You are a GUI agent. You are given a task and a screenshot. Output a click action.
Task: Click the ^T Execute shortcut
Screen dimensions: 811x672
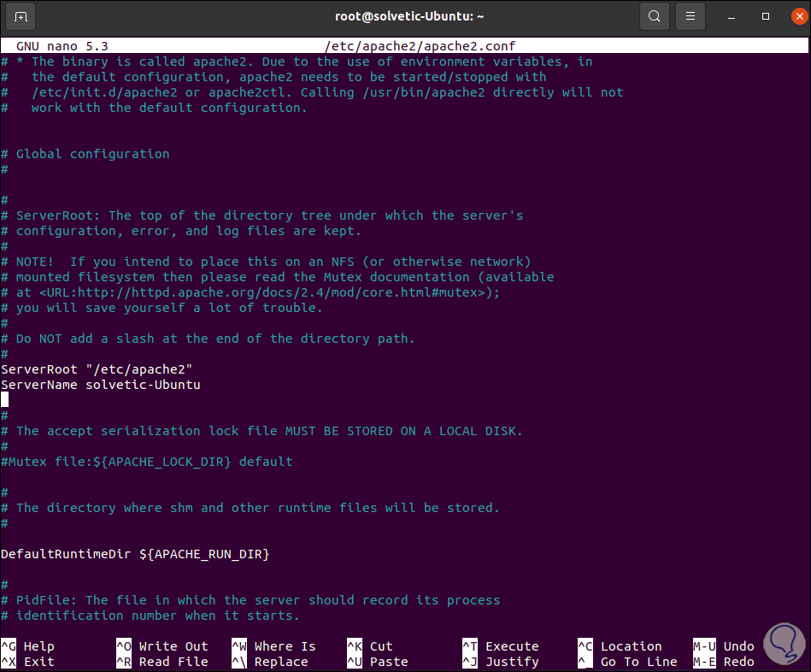click(x=501, y=646)
